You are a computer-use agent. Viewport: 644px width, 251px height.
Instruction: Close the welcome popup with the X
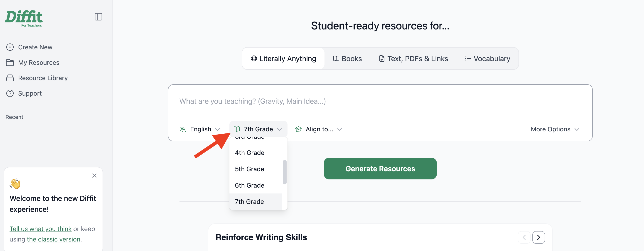tap(94, 176)
